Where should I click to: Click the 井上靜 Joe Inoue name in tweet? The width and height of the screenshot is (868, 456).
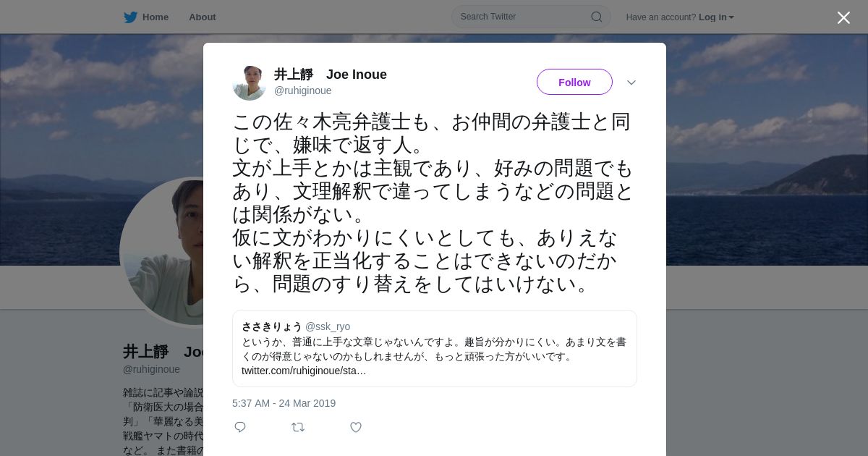click(x=331, y=75)
